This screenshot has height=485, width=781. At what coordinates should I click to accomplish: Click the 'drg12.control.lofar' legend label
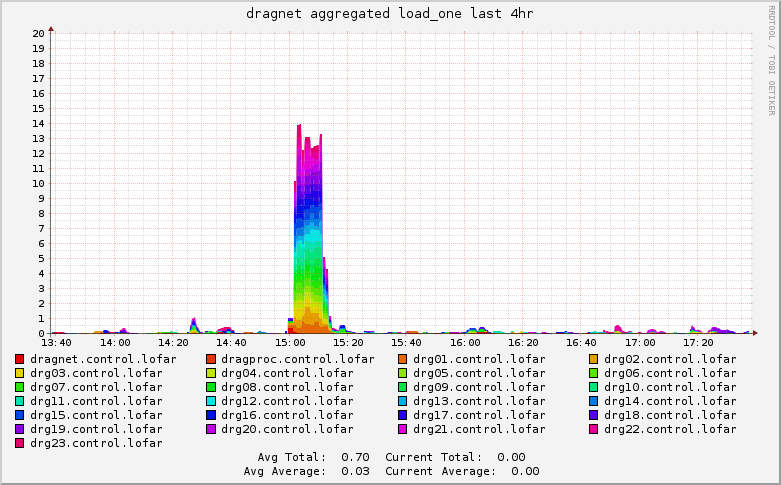(x=287, y=401)
